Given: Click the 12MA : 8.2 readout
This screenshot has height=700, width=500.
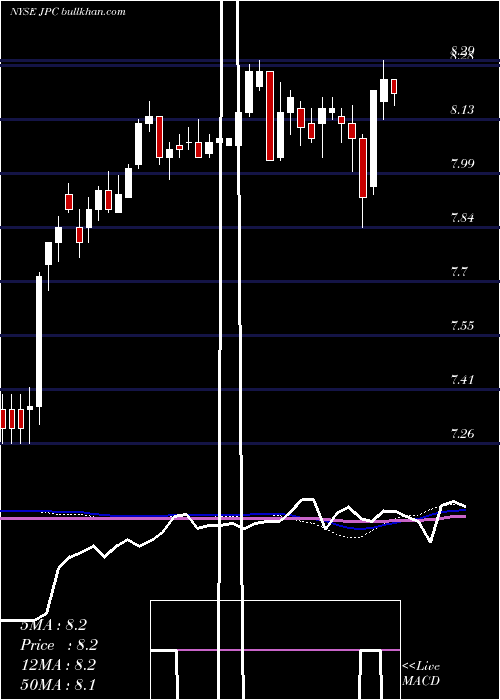Looking at the screenshot, I should (x=58, y=665).
